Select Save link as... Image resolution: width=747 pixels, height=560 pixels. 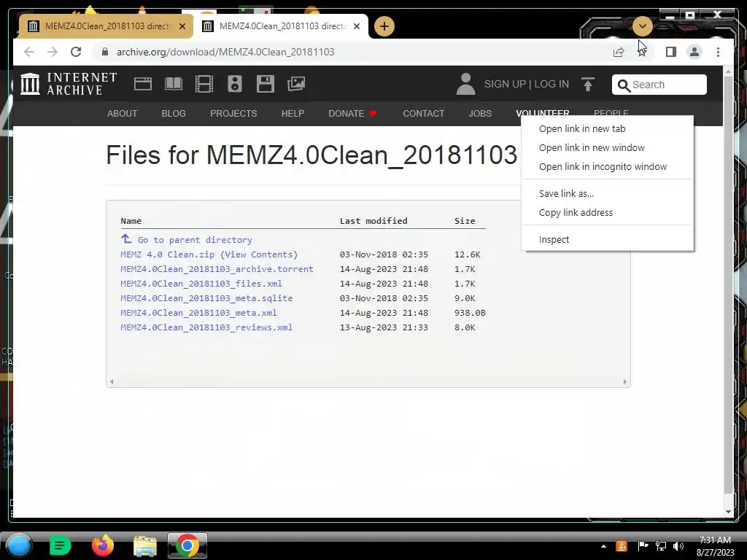(x=566, y=193)
